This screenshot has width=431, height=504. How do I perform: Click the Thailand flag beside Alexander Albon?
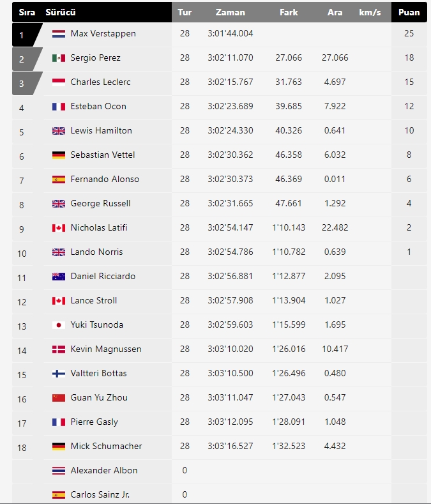(59, 471)
